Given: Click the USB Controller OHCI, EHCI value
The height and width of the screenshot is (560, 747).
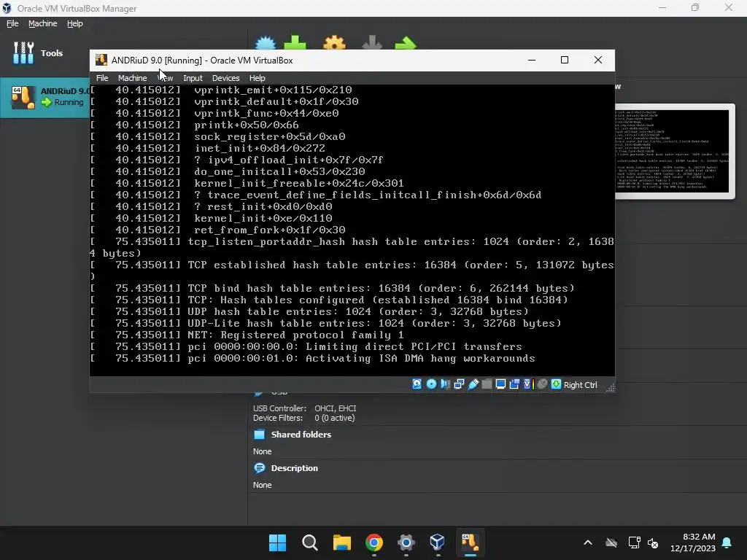Looking at the screenshot, I should pos(336,408).
